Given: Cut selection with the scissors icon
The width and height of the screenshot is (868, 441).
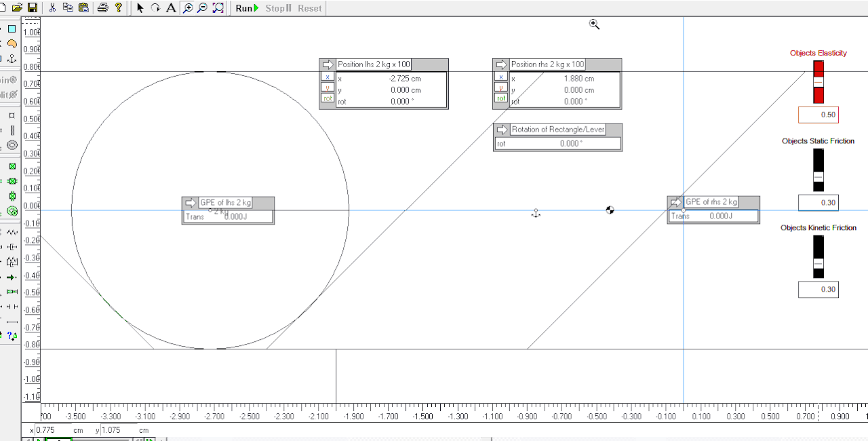Looking at the screenshot, I should 52,8.
